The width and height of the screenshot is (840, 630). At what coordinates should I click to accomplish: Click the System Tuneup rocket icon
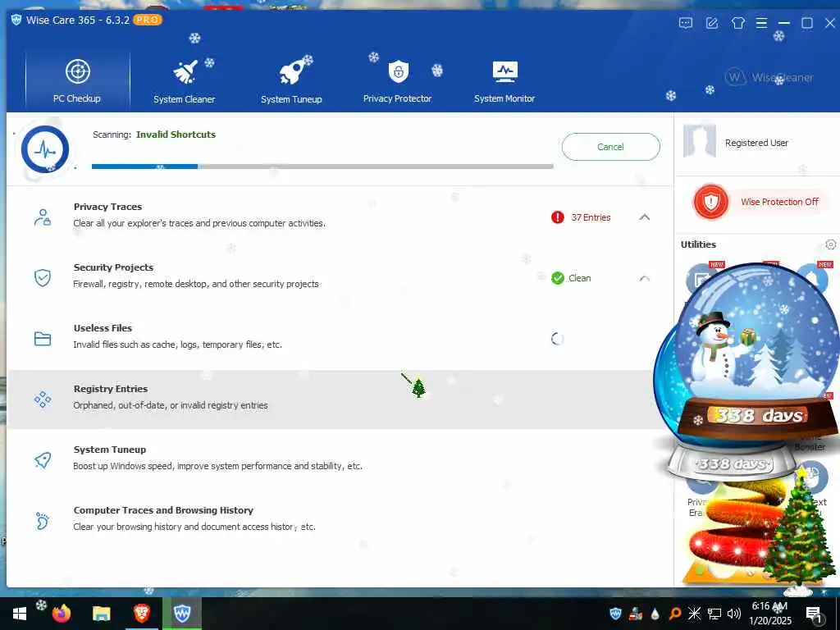click(x=43, y=459)
